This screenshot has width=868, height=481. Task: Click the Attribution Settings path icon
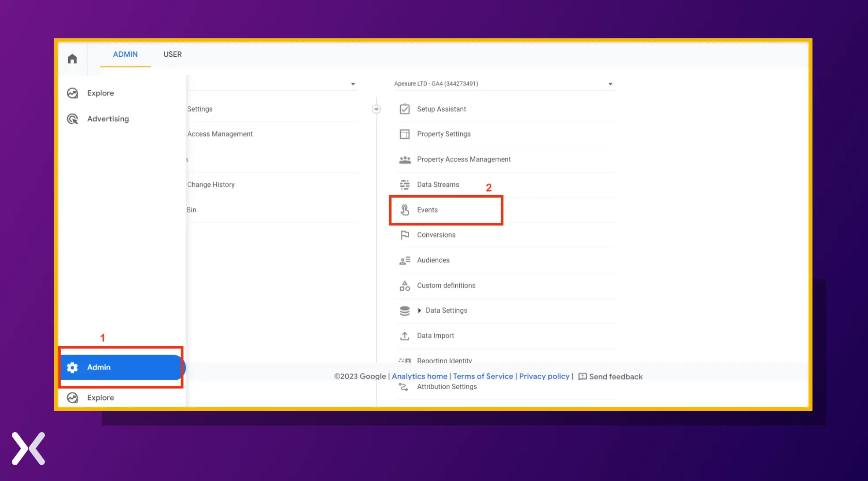[x=403, y=387]
